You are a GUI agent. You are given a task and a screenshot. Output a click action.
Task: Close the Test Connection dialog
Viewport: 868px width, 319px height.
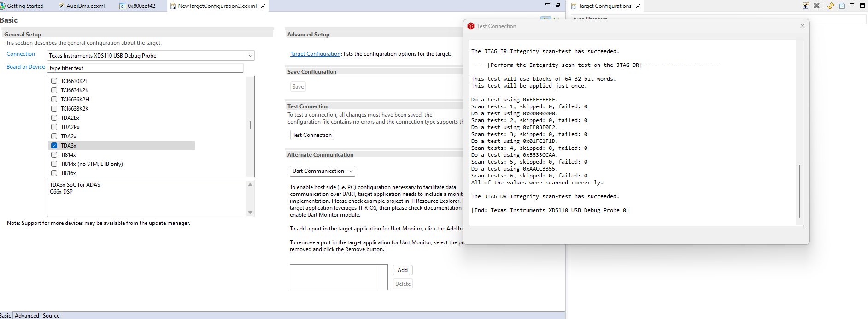803,26
